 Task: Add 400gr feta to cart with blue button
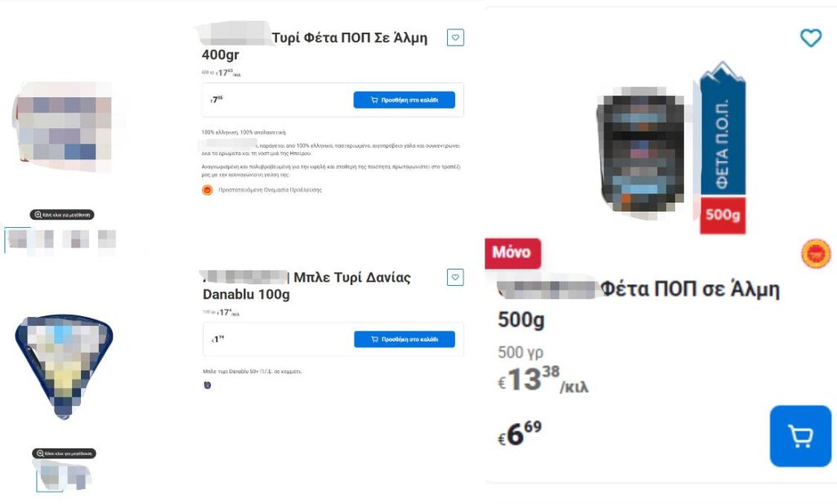click(404, 100)
